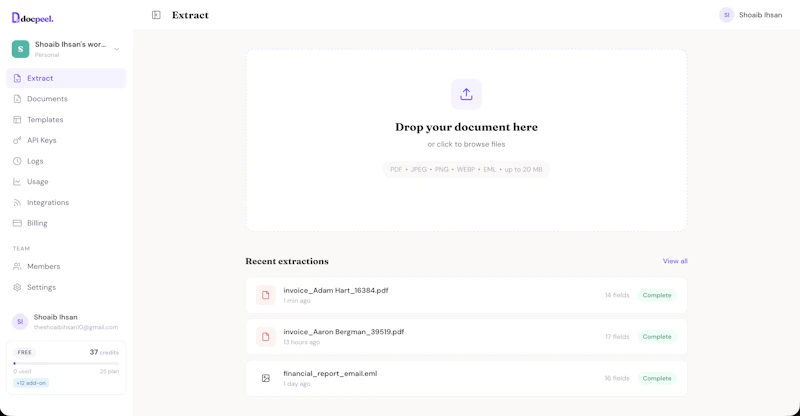The width and height of the screenshot is (800, 416).
Task: Open the Documents menu item
Action: [66, 99]
